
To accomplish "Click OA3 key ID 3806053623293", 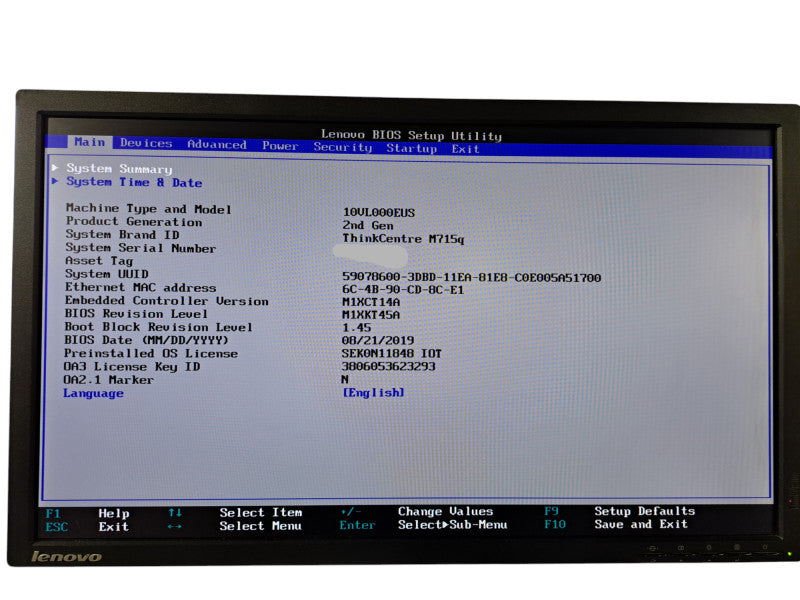I will [388, 366].
